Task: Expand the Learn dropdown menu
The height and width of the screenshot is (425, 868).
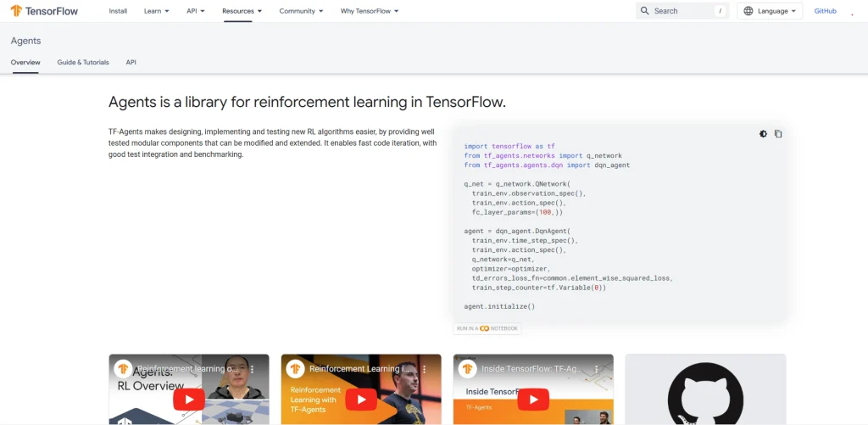Action: point(157,11)
